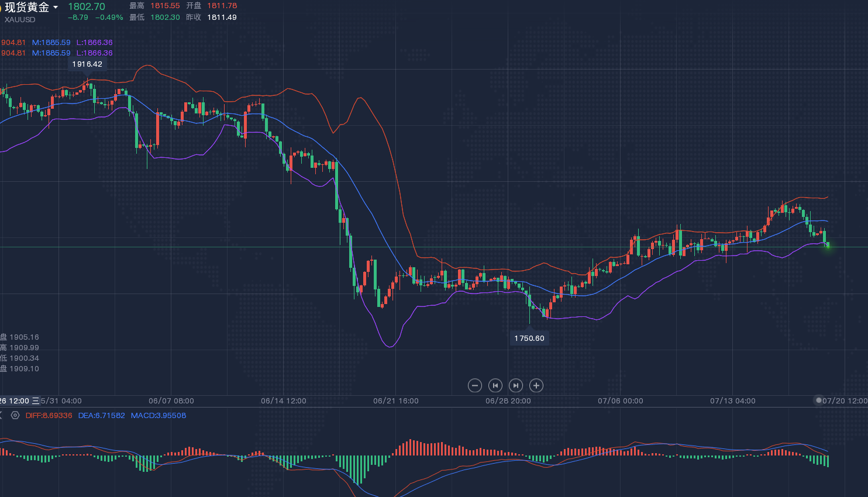The image size is (868, 497).
Task: Click the DEA:6.71582 indicator label
Action: (x=102, y=415)
